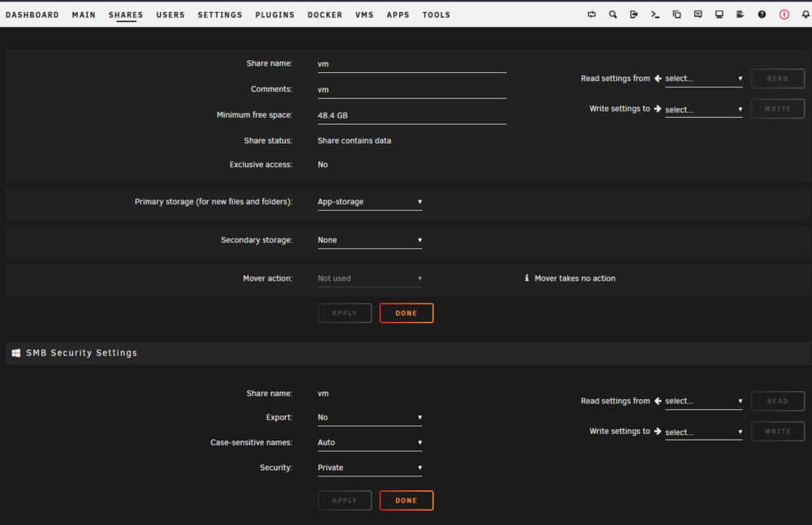Viewport: 812px width, 525px height.
Task: Click the looping arrows icon in the top bar
Action: click(x=591, y=15)
